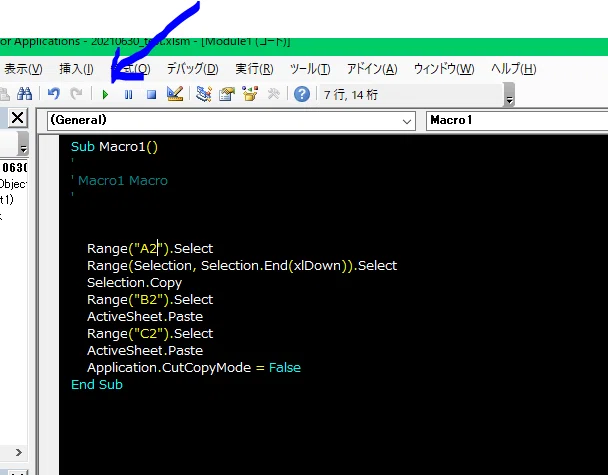Open the Macro1 procedure dropdown
Image resolution: width=608 pixels, height=475 pixels.
[517, 121]
